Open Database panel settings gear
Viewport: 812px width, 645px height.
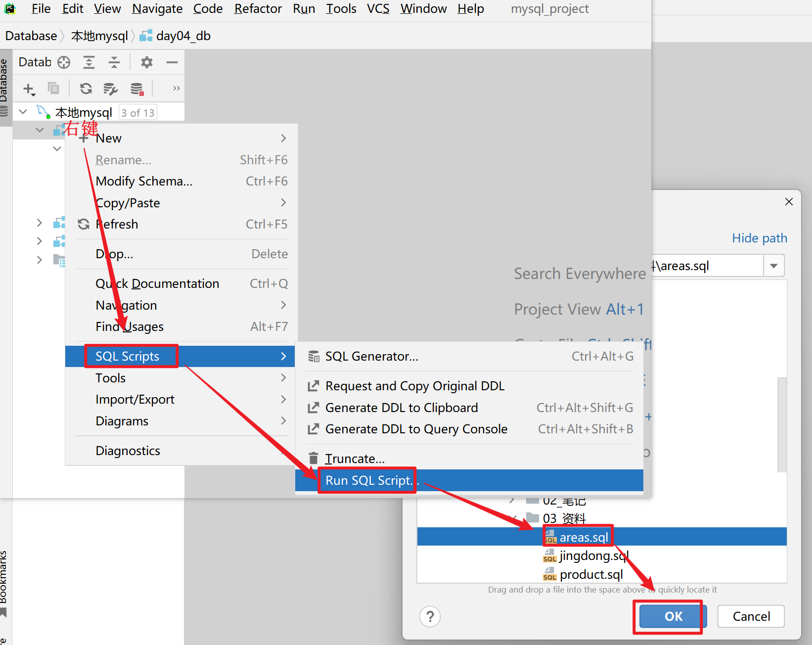(x=147, y=62)
